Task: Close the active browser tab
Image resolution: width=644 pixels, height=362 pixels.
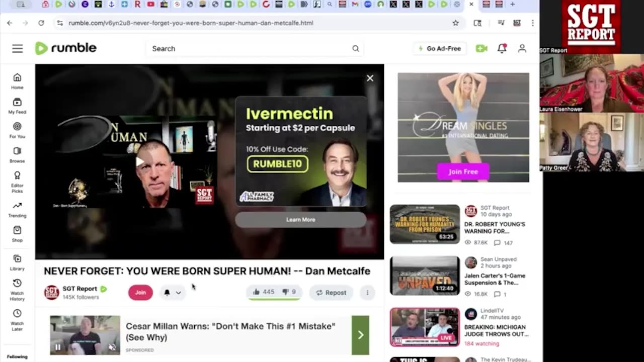Action: 471,5
